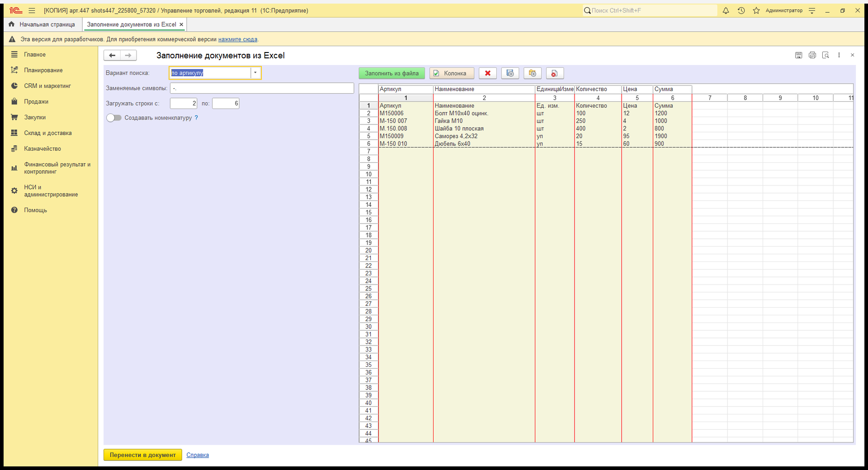Viewport: 868px width, 470px height.
Task: Click the load settings folder icon
Action: tap(532, 73)
